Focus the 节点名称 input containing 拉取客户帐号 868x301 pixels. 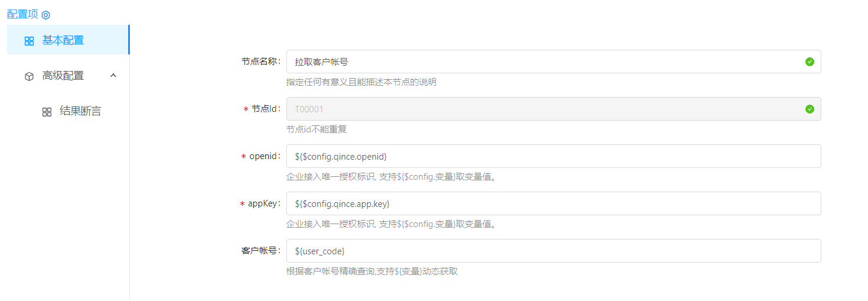click(x=543, y=62)
